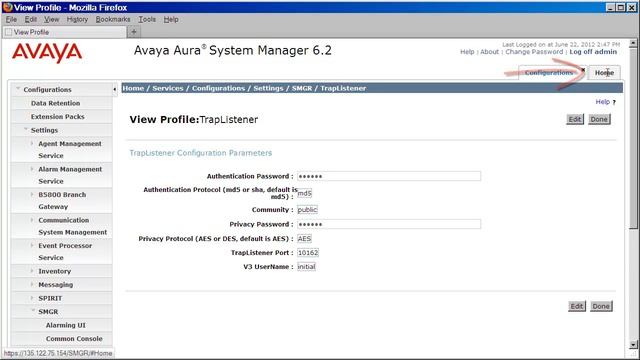Image resolution: width=640 pixels, height=360 pixels.
Task: Open Common Console in sidebar
Action: 74,339
